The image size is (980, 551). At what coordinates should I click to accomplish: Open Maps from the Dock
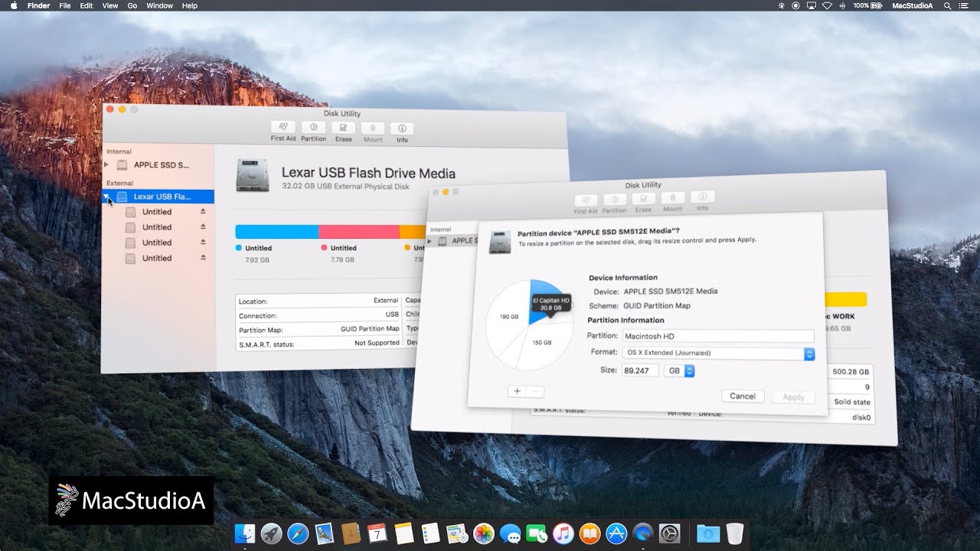[457, 533]
